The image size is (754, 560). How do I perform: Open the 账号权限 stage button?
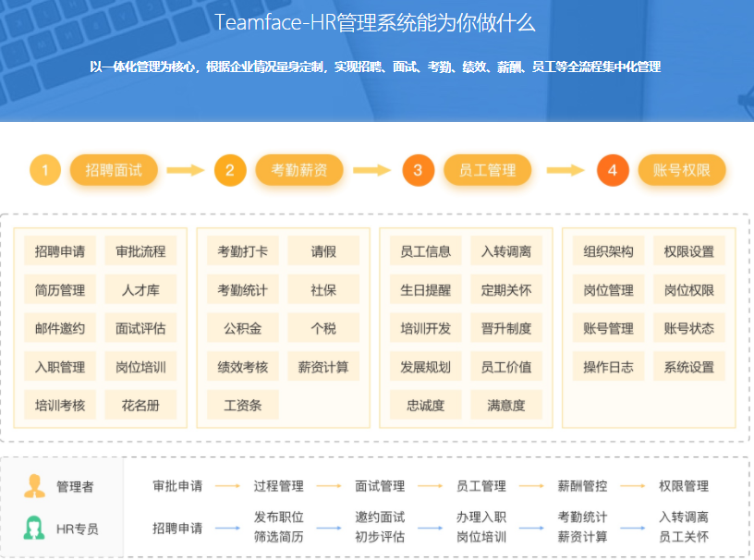pyautogui.click(x=681, y=170)
